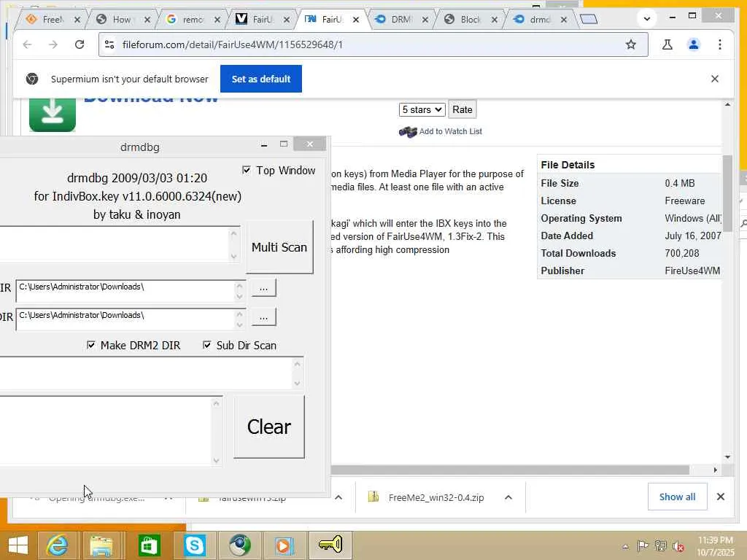
Task: Open Skype from the taskbar
Action: coord(194,545)
